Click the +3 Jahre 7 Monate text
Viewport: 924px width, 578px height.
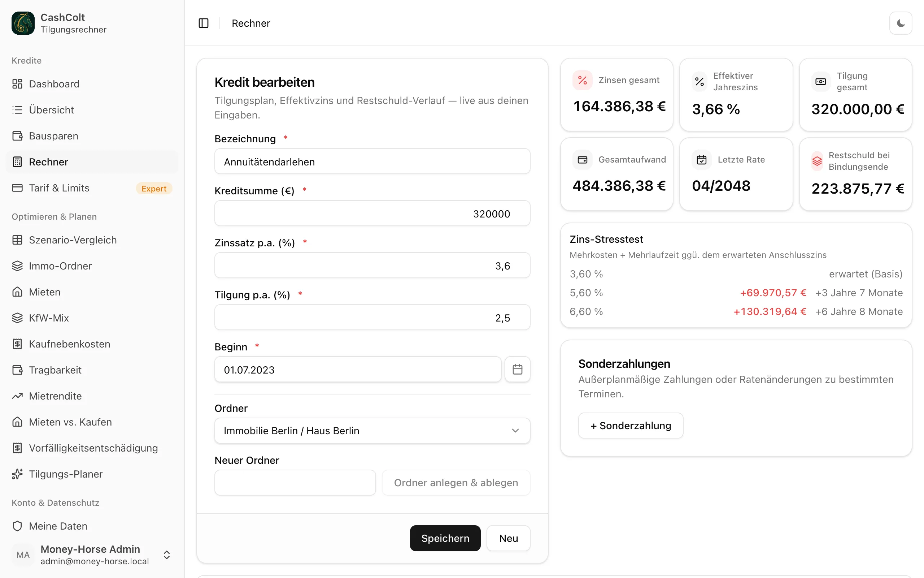coord(859,293)
